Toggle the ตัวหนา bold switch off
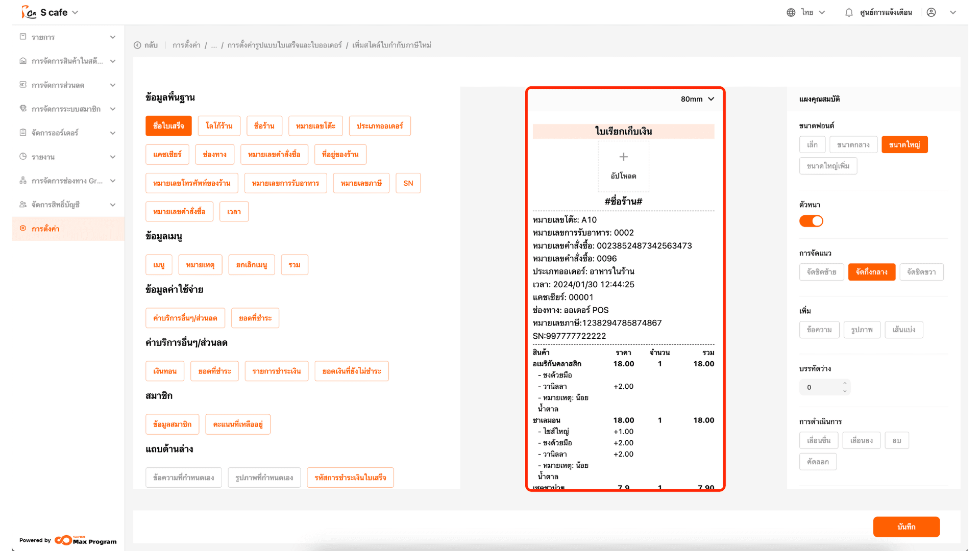 pyautogui.click(x=811, y=221)
